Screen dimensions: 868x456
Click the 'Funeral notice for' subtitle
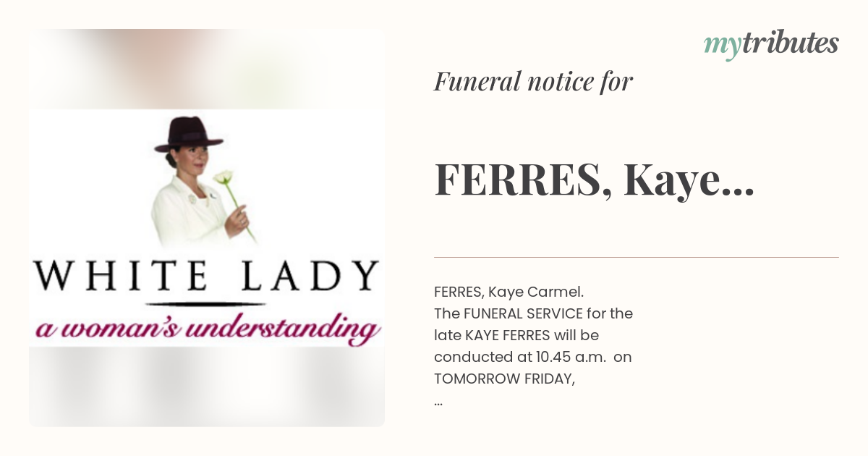533,82
